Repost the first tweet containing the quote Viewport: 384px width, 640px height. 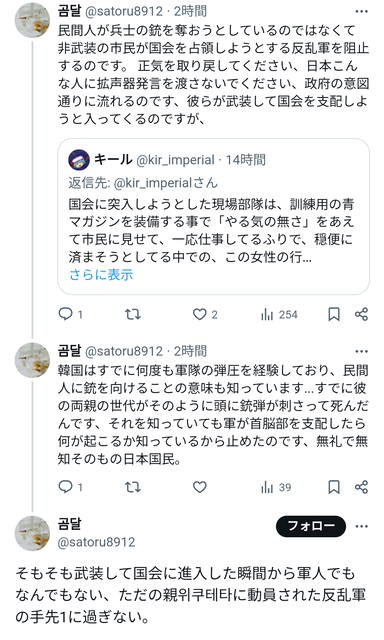132,314
